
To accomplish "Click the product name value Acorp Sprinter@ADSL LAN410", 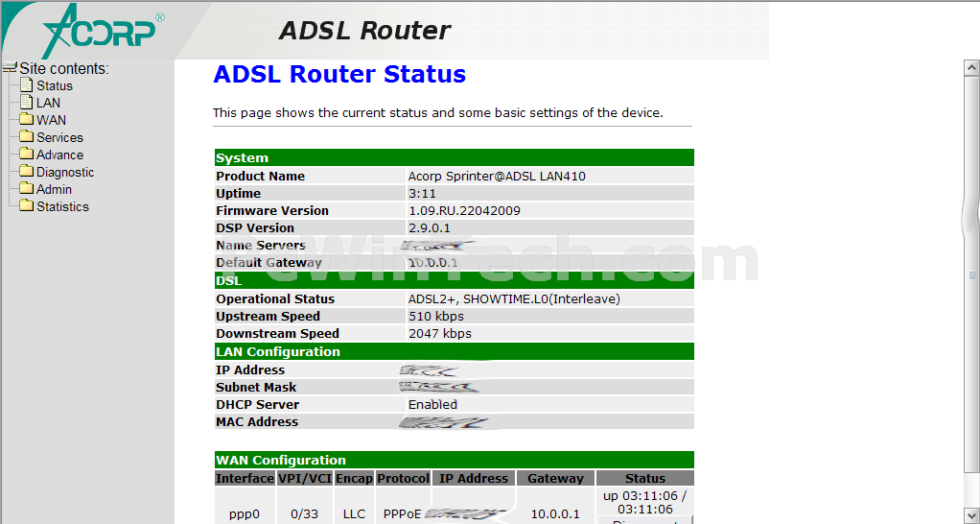I will (497, 177).
